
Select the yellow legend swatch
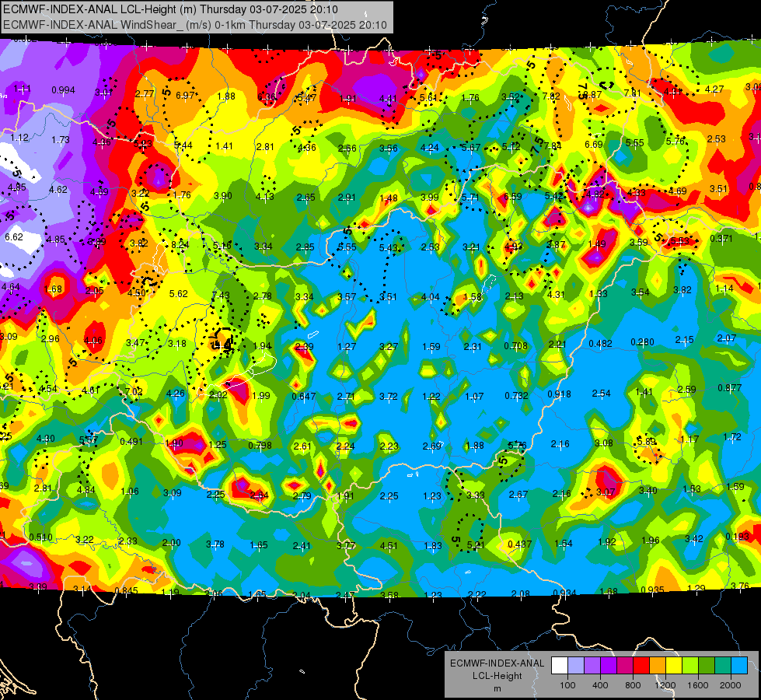(x=674, y=666)
